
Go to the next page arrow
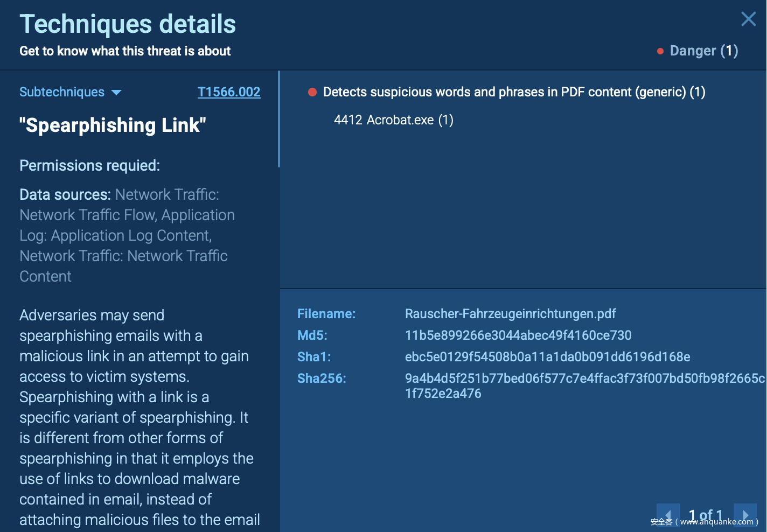(x=745, y=515)
